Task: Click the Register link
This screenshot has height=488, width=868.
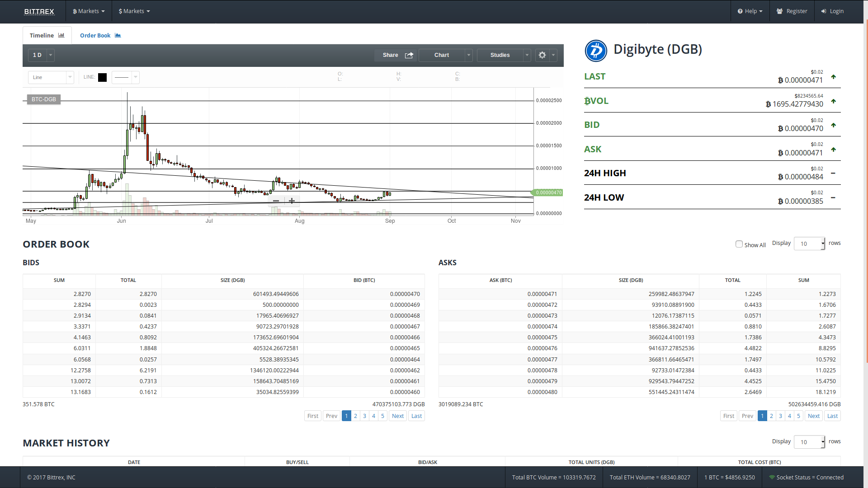Action: (x=792, y=11)
